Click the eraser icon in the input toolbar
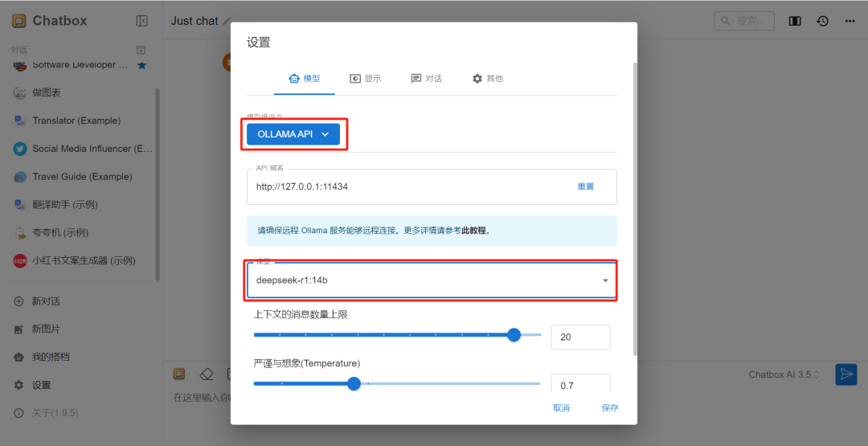 pos(207,374)
